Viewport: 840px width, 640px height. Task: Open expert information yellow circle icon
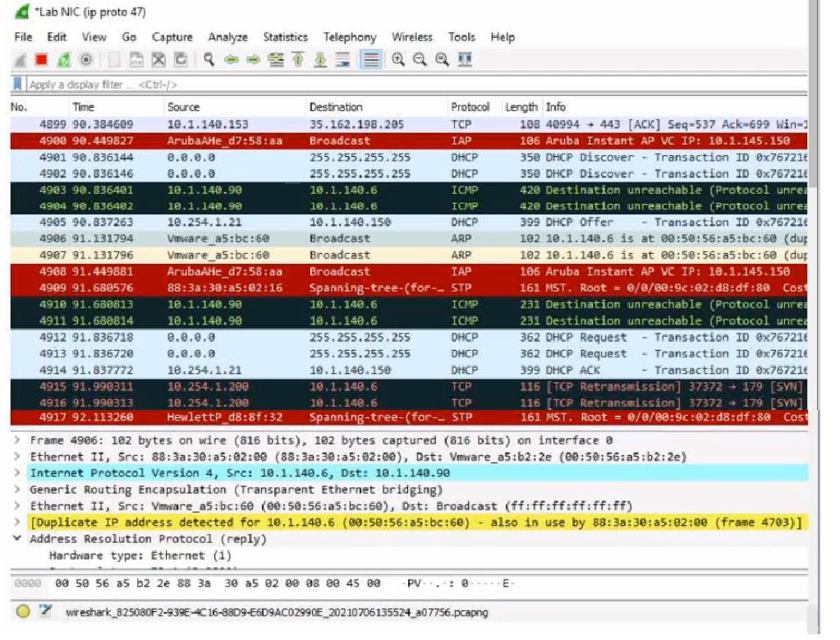coord(23,611)
